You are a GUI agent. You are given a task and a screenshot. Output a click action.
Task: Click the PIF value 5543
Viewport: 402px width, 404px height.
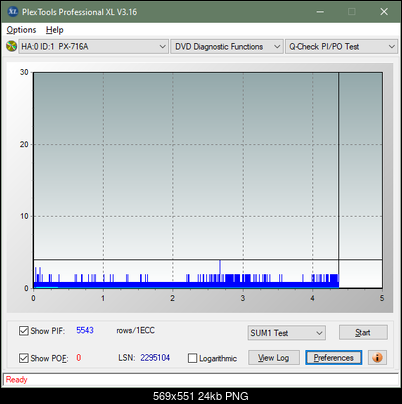click(x=85, y=330)
